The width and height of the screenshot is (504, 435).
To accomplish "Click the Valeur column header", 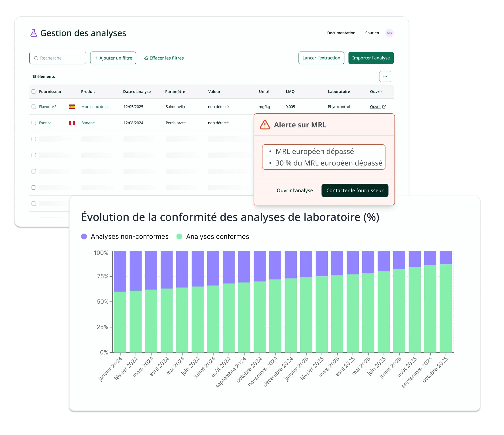I will coord(214,92).
